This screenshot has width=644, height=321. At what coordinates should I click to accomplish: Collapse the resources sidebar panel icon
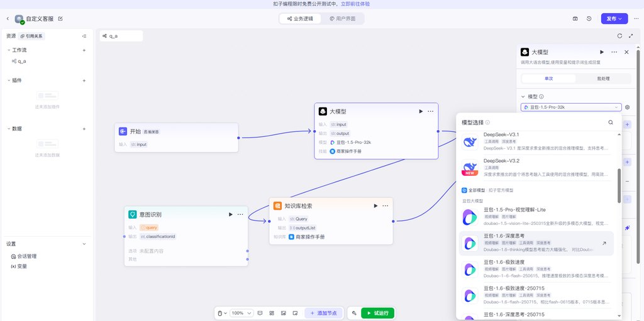coord(84,36)
